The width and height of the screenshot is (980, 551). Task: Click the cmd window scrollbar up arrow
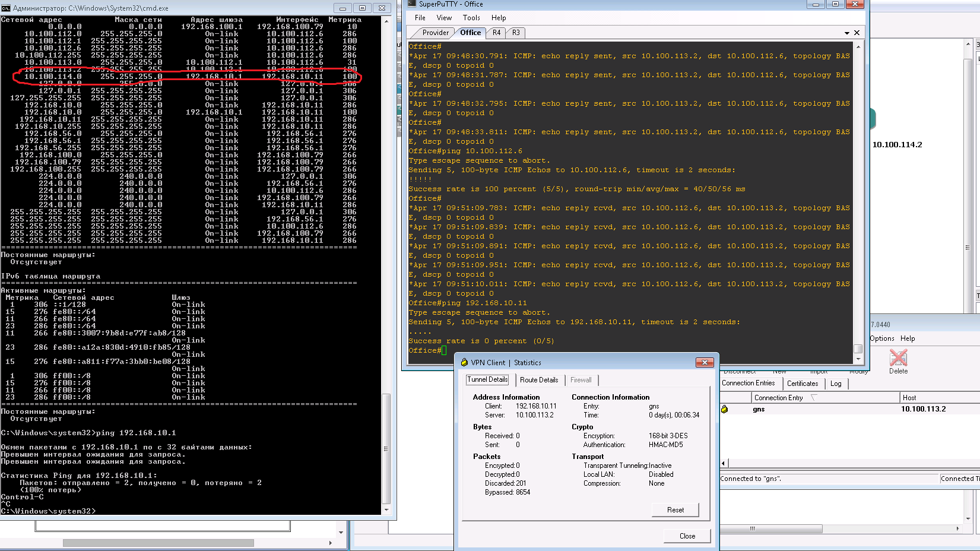tap(386, 21)
